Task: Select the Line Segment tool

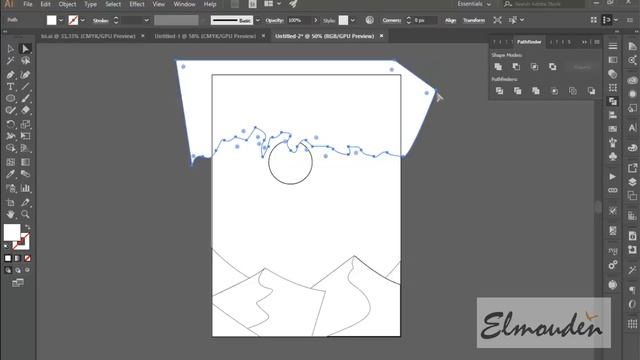Action: click(x=25, y=87)
